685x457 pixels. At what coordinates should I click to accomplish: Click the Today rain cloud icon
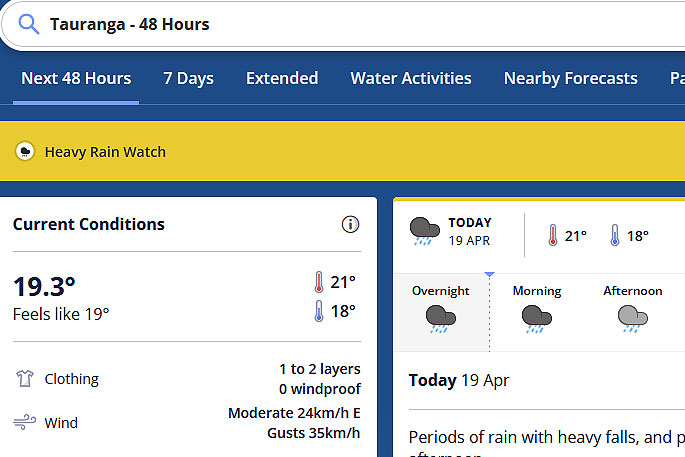coord(425,231)
